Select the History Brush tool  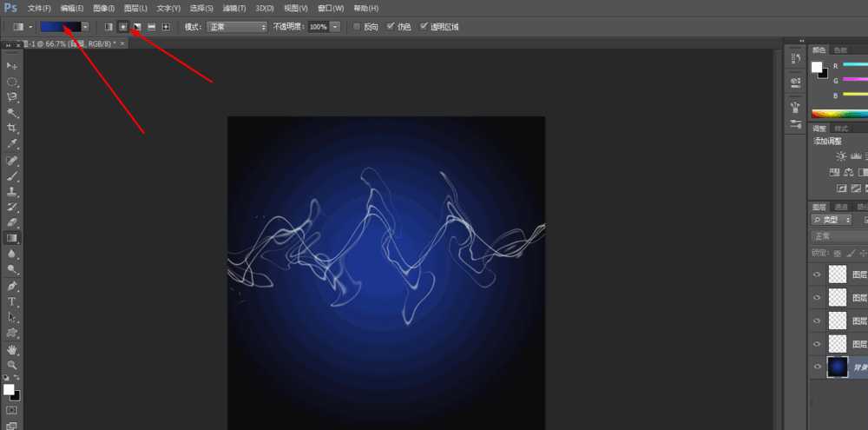(x=11, y=208)
